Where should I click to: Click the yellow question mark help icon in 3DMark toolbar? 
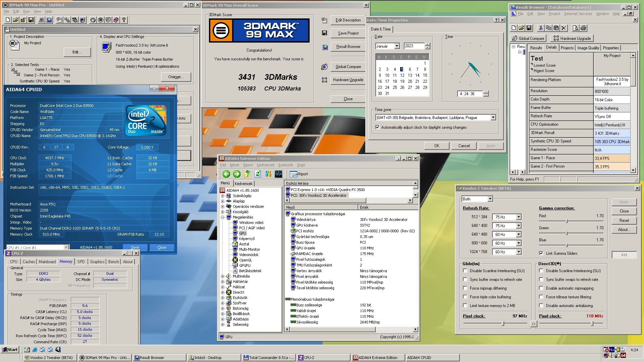click(x=124, y=20)
